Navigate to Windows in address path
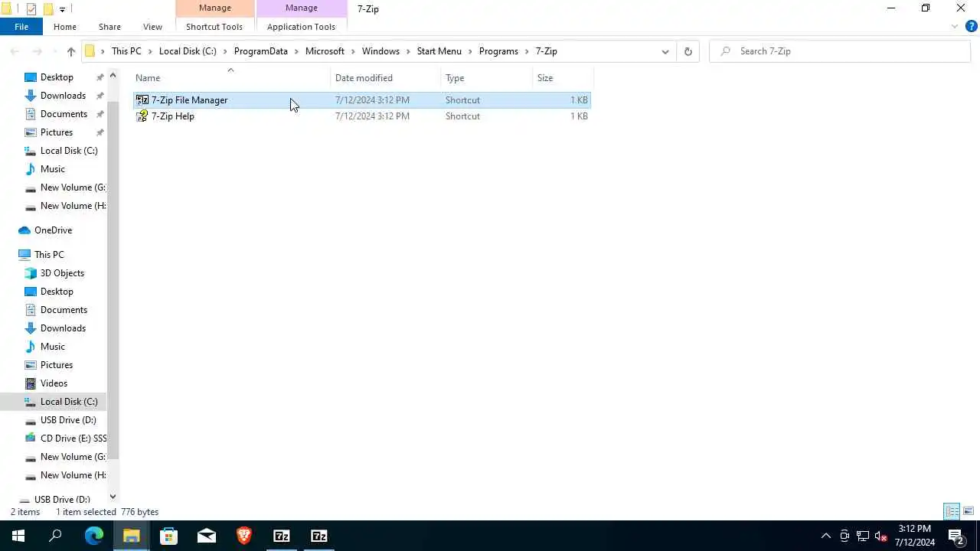Image resolution: width=980 pixels, height=551 pixels. click(381, 51)
